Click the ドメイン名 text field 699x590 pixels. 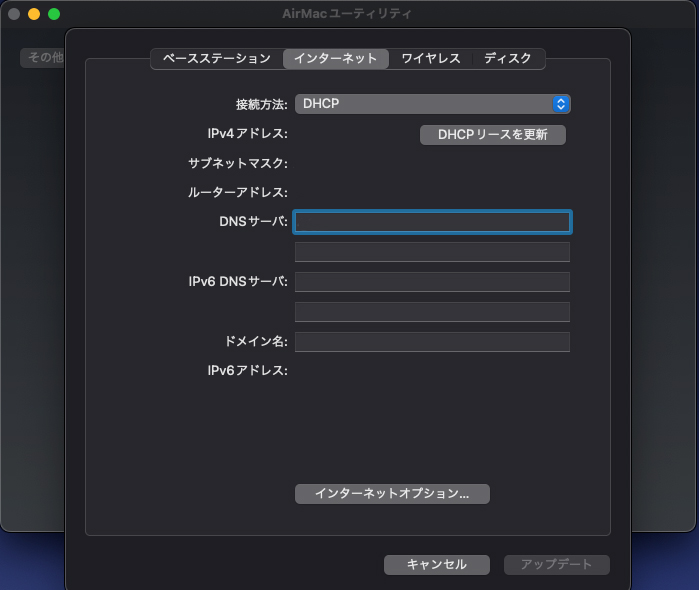432,342
